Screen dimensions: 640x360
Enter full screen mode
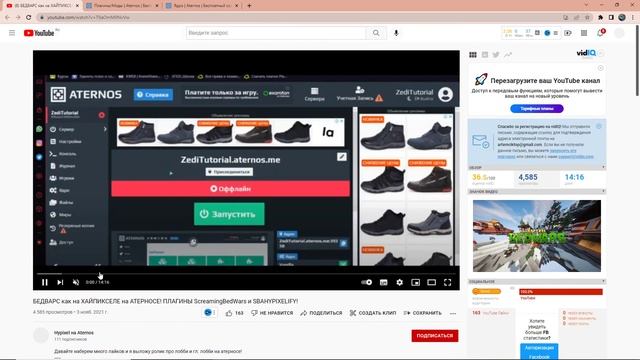448,282
